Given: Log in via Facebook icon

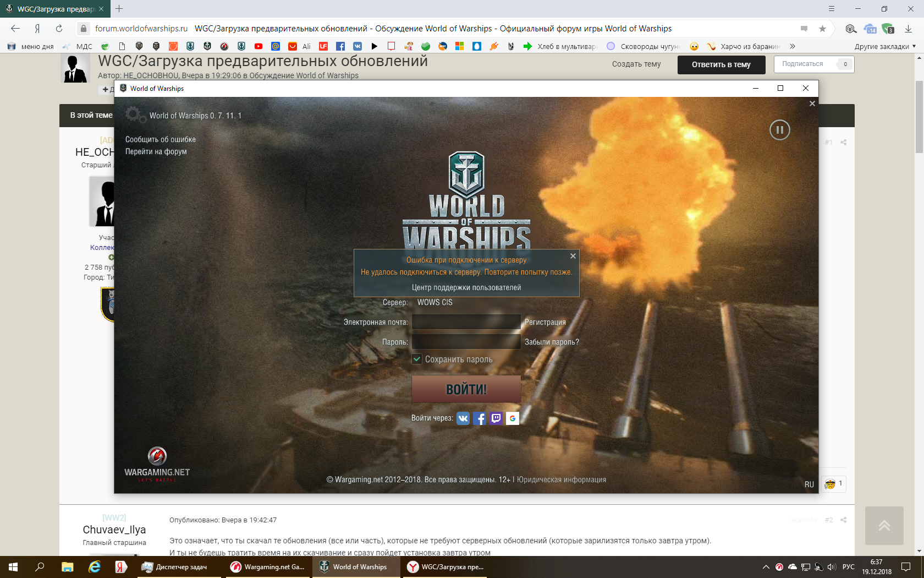Looking at the screenshot, I should coord(480,418).
